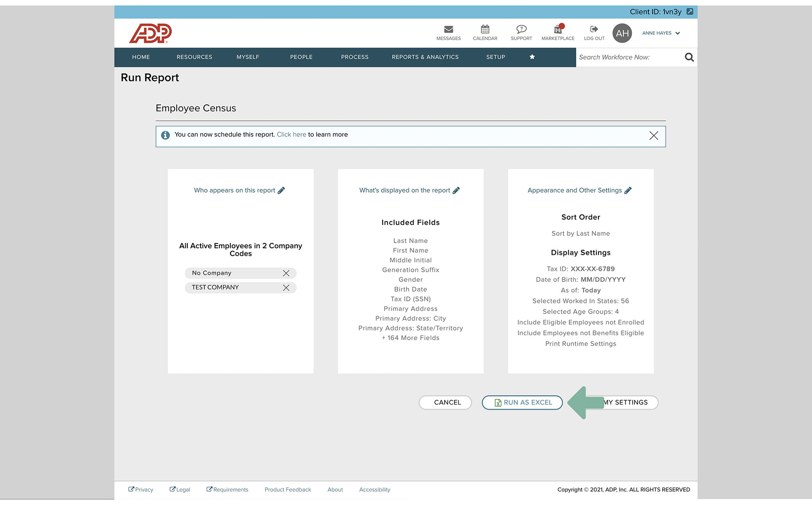
Task: Open the Myself menu
Action: (248, 57)
